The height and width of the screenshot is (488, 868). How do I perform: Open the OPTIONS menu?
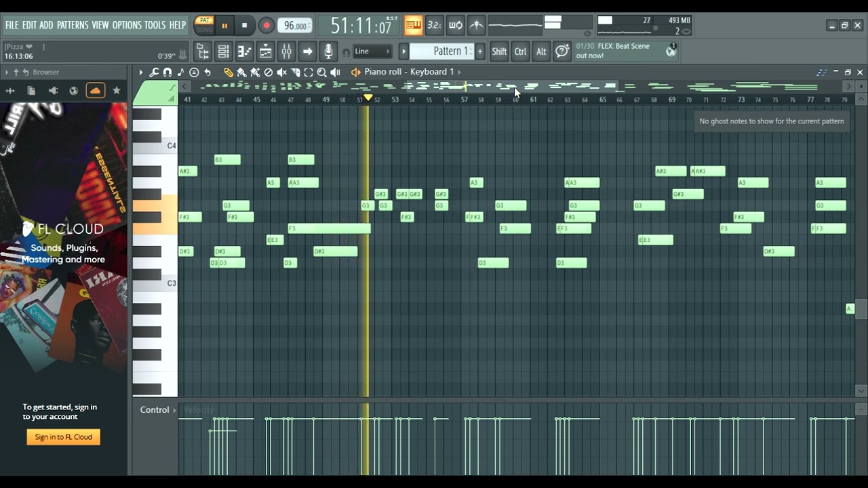pyautogui.click(x=127, y=25)
